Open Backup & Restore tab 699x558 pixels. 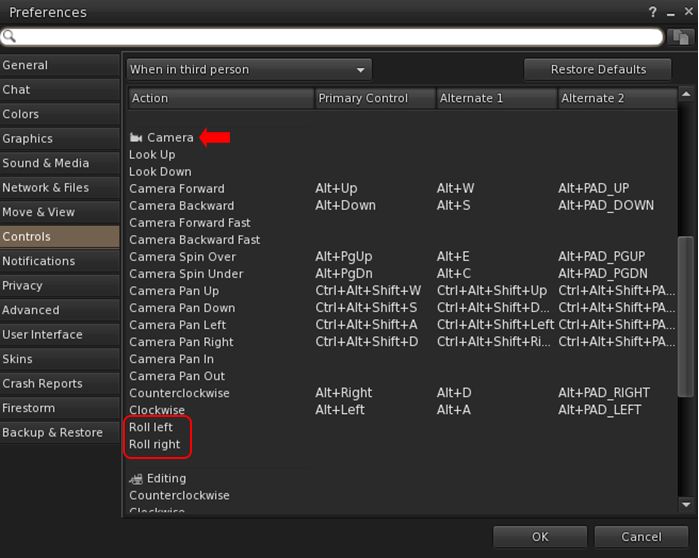[x=60, y=433]
